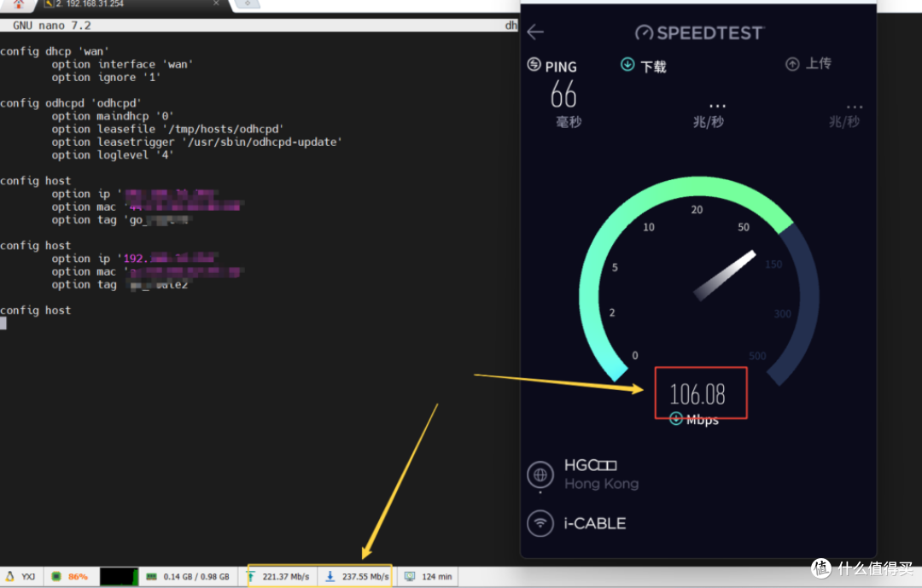Click the 下载 download label
Image resolution: width=922 pixels, height=588 pixels.
pyautogui.click(x=653, y=67)
